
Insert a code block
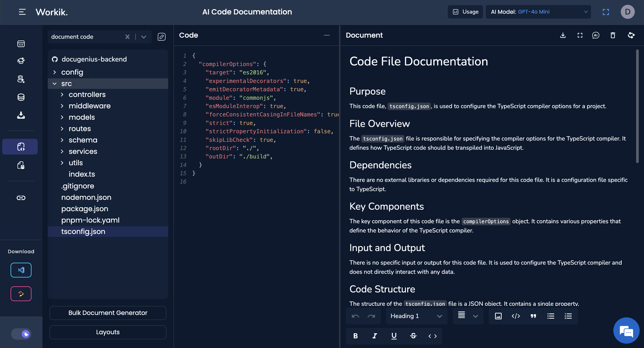(516, 316)
